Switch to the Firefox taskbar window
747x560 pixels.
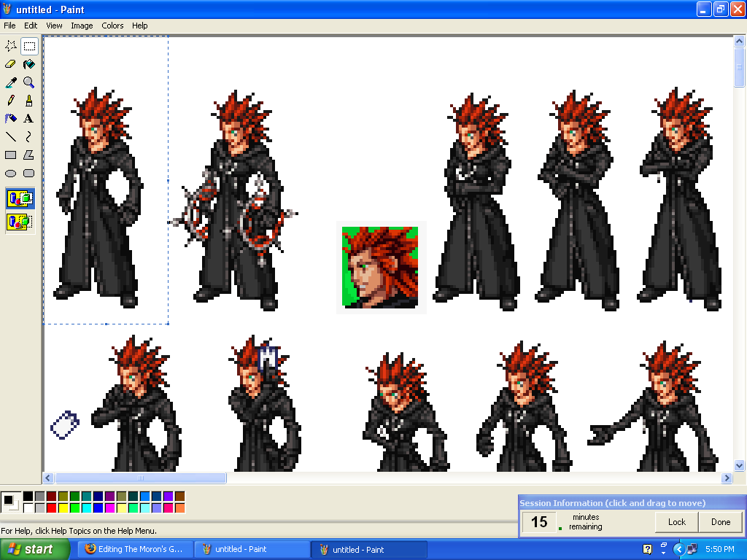click(135, 549)
